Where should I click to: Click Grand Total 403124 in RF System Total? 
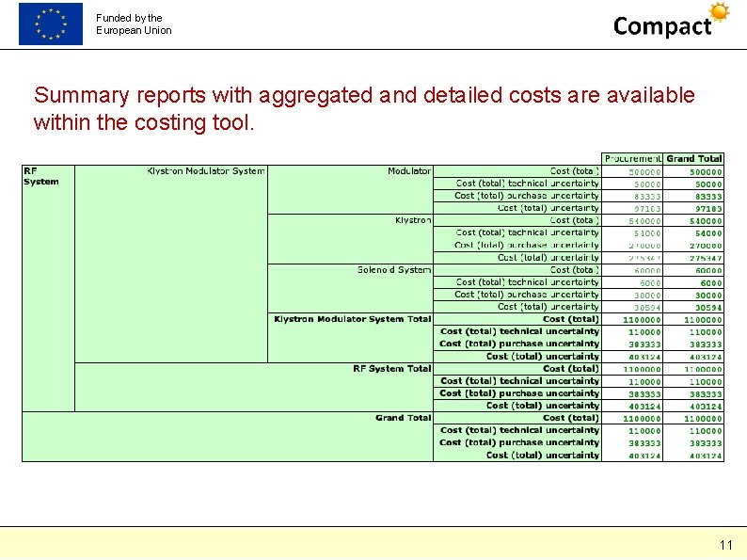coord(706,407)
